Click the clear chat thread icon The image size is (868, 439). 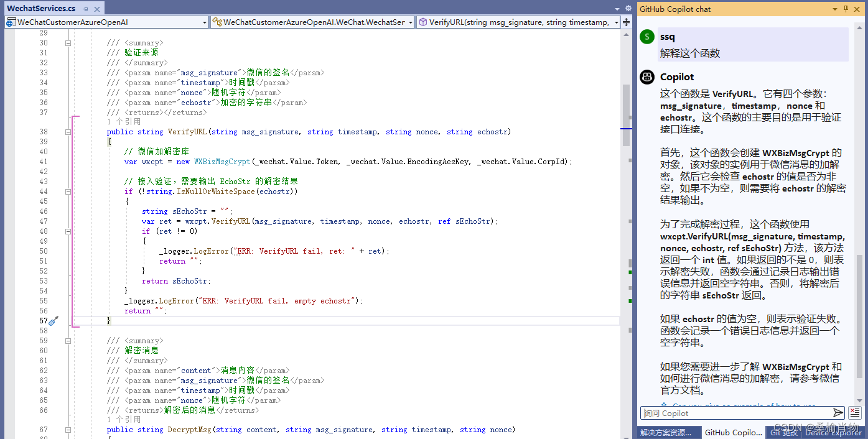(x=854, y=413)
